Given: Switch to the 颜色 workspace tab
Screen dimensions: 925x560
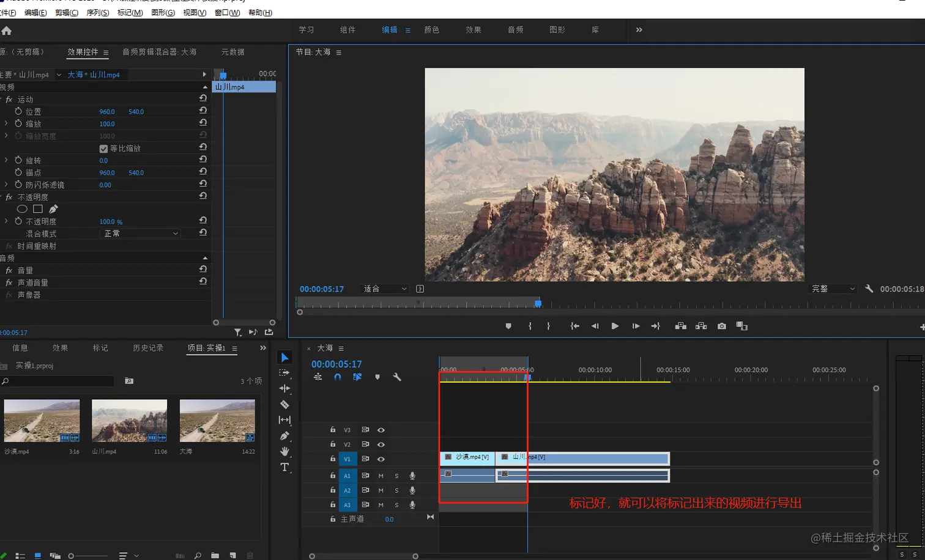Looking at the screenshot, I should pyautogui.click(x=431, y=30).
